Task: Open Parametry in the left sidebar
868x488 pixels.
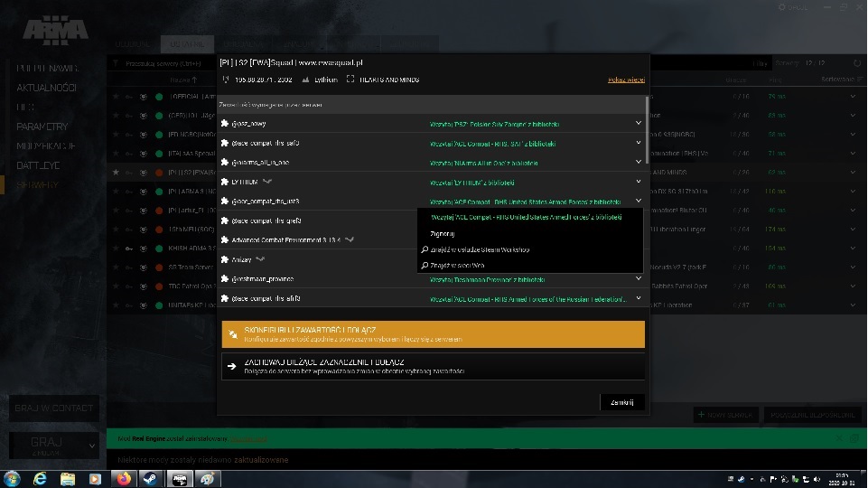Action: point(42,127)
